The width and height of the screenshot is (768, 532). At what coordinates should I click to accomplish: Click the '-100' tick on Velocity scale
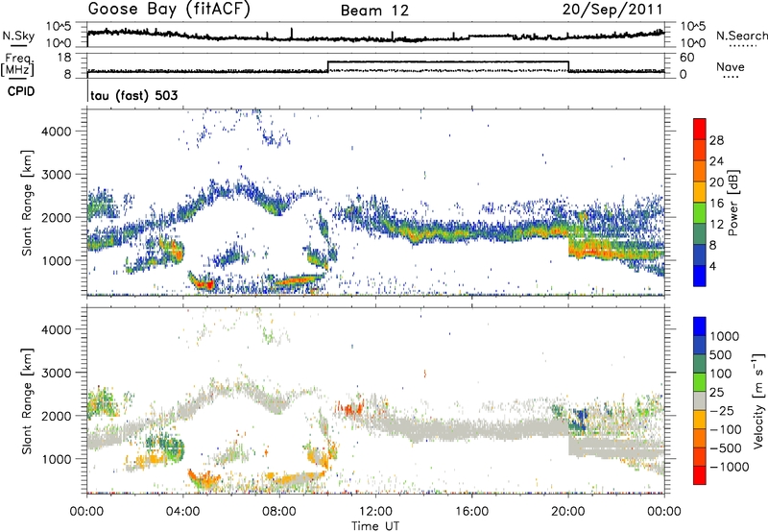[725, 429]
